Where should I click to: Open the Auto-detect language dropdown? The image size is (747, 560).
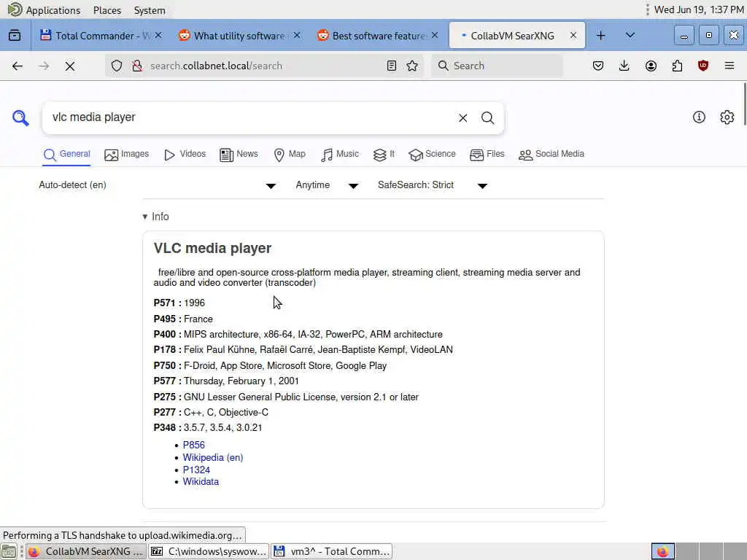tap(158, 185)
